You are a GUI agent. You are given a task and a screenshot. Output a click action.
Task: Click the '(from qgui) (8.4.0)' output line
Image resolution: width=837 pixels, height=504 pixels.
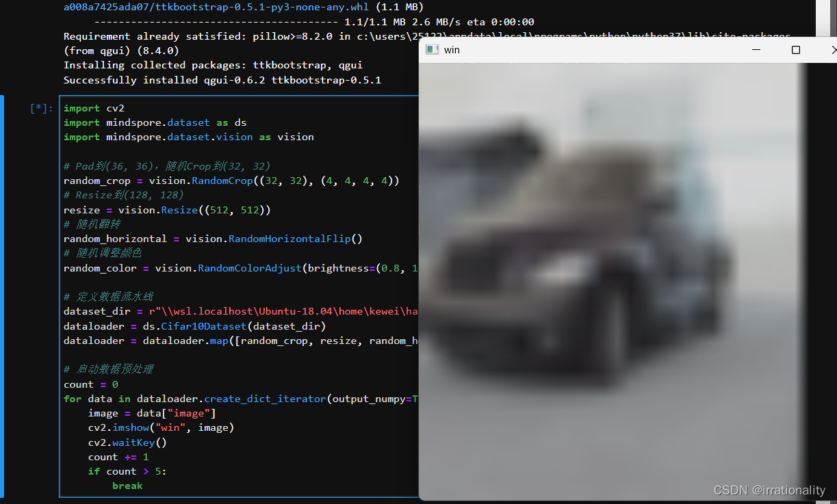(121, 51)
